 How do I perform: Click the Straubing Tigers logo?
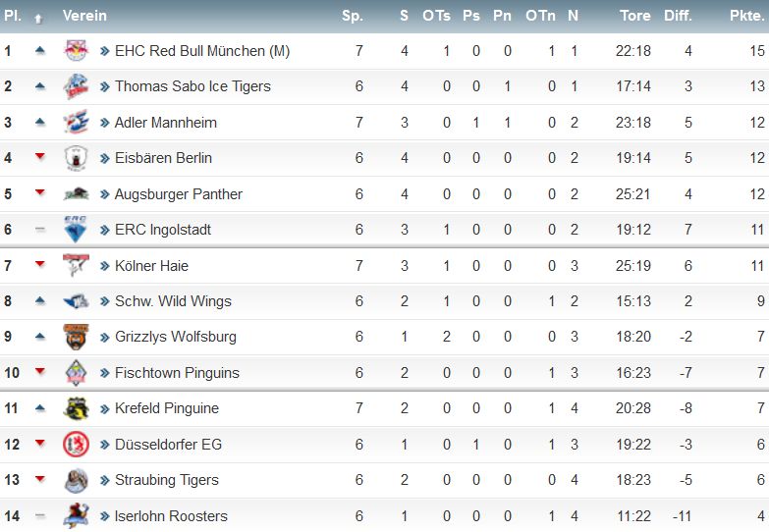76,480
